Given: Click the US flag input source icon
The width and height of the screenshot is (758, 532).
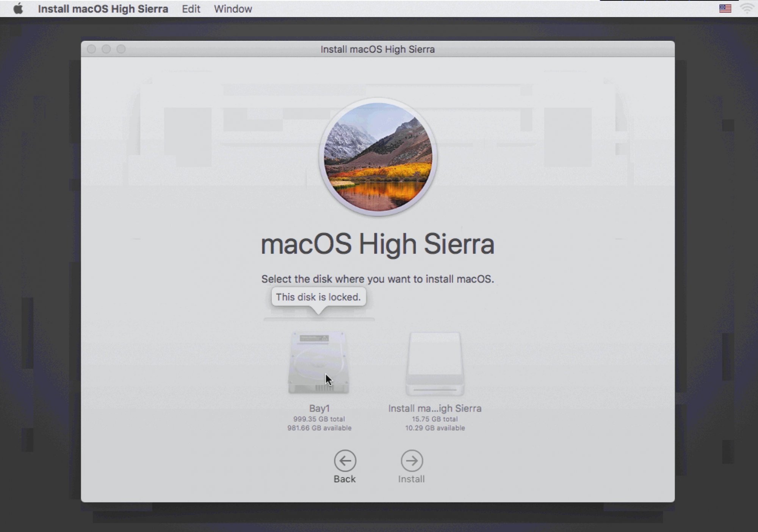Looking at the screenshot, I should coord(725,8).
